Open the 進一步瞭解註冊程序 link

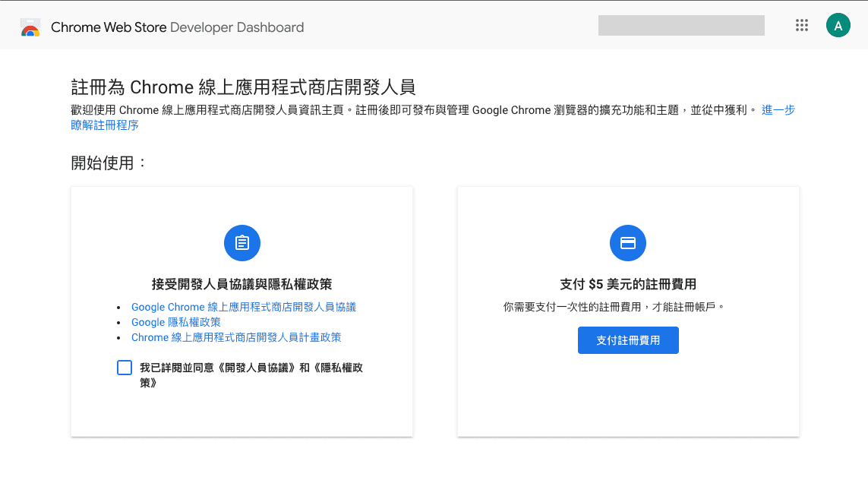coord(778,110)
